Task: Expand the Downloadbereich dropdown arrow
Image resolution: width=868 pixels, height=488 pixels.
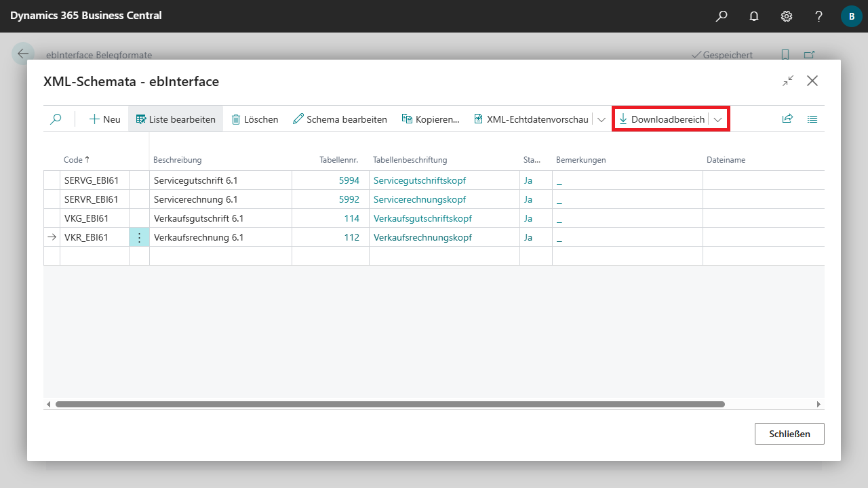Action: pos(718,119)
